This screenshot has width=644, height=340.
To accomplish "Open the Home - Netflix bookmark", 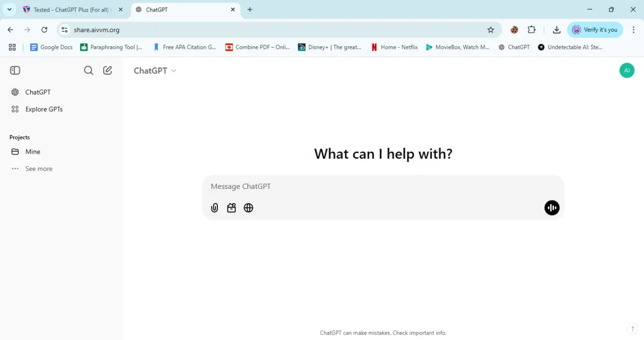I will pyautogui.click(x=394, y=47).
